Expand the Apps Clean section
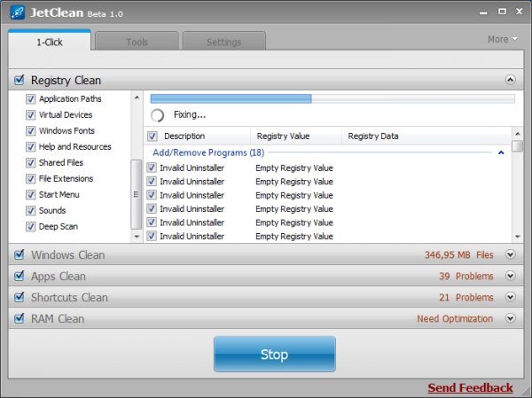Screen dimensions: 532x398 coord(511,276)
